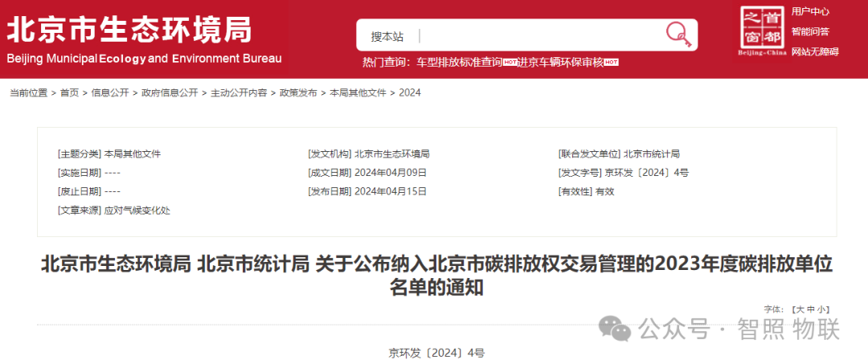Go to 主动公开内容 in breadcrumb

(x=239, y=93)
